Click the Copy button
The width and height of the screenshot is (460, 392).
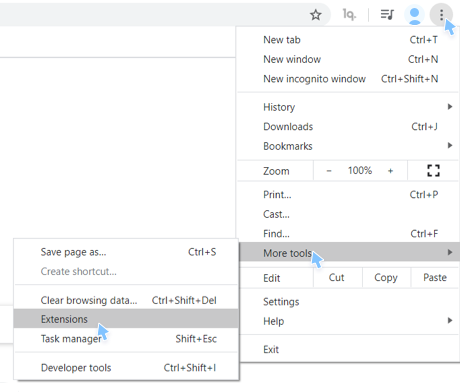pos(386,278)
